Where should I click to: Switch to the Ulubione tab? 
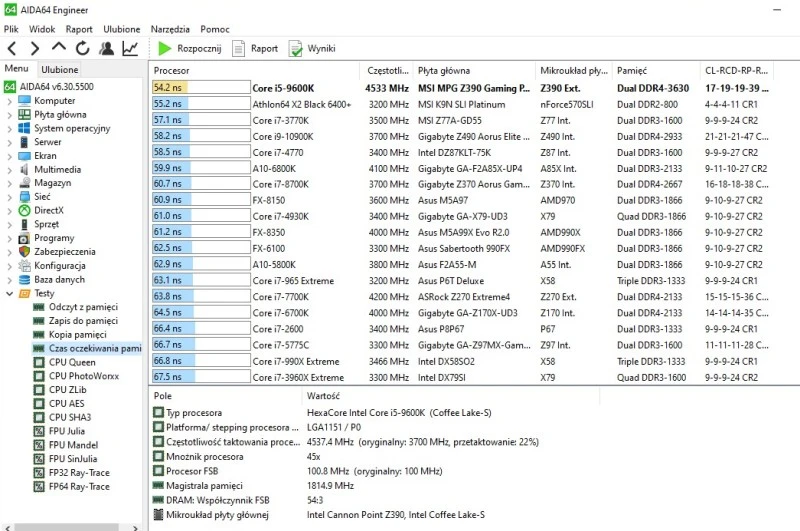point(60,70)
